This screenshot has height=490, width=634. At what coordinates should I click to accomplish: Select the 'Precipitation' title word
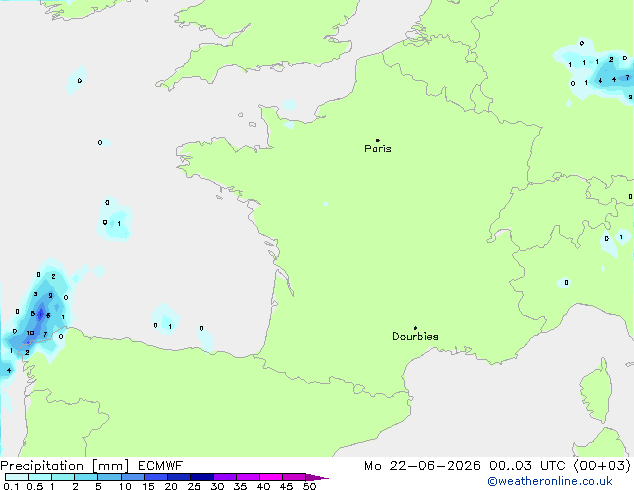42,466
